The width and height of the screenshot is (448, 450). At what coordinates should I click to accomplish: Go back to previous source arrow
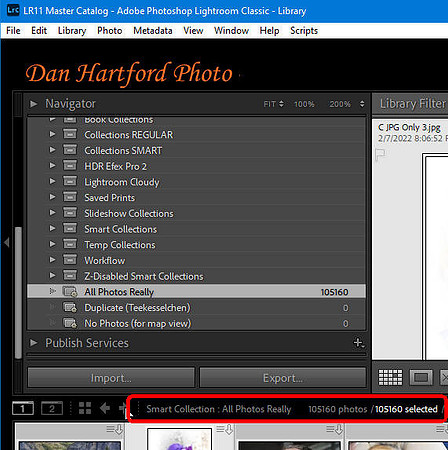click(105, 408)
